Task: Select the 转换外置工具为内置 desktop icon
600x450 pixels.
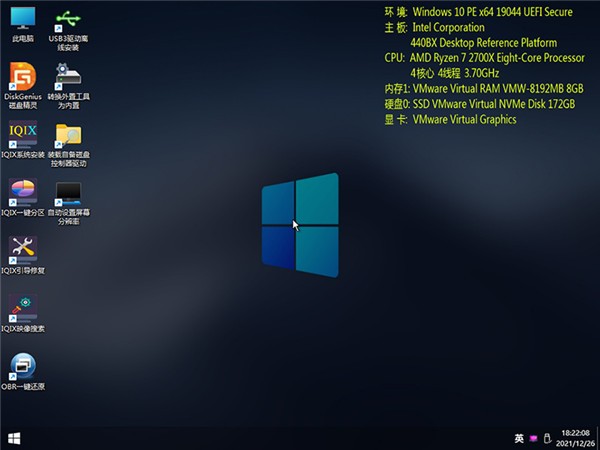Action: coord(68,76)
